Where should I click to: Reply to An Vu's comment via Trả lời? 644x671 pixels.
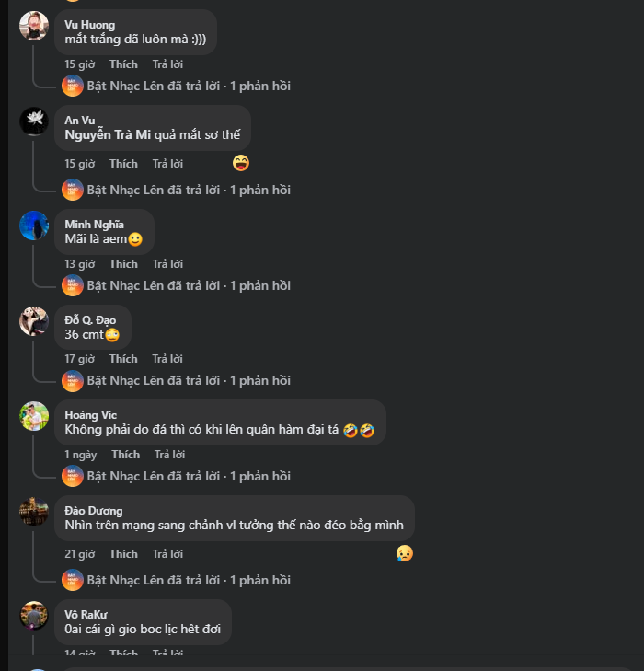point(167,164)
